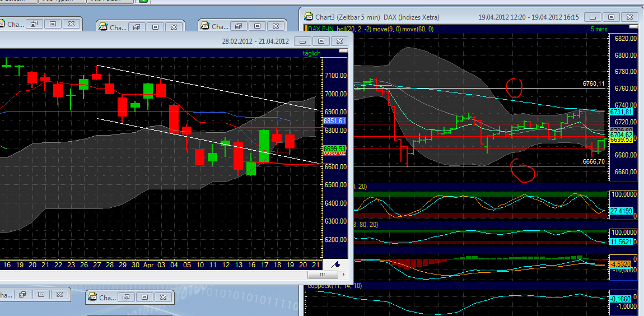This screenshot has width=644, height=316.
Task: Select the red candle above date 04
Action: tap(174, 118)
